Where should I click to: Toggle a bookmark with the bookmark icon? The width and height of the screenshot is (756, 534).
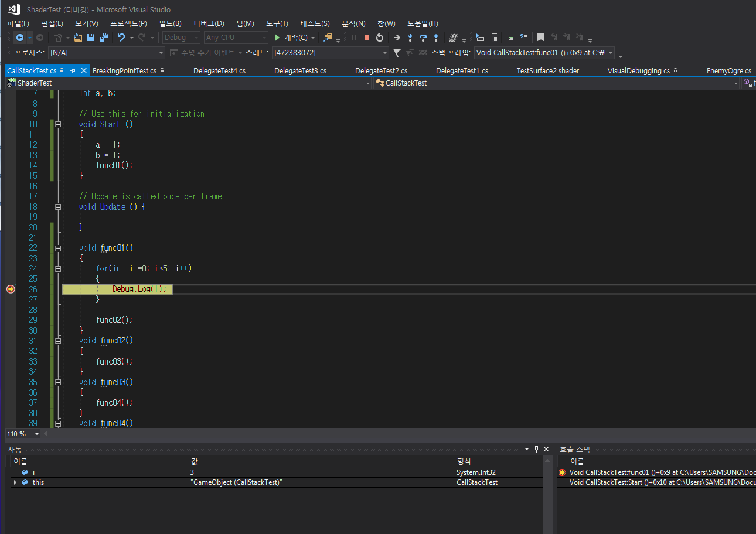click(540, 38)
